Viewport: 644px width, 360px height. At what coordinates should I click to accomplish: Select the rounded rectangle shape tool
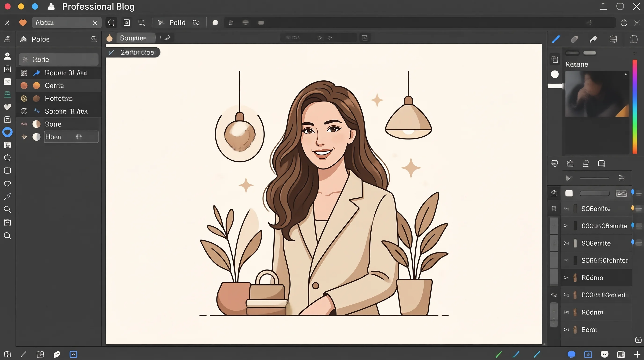(7, 170)
